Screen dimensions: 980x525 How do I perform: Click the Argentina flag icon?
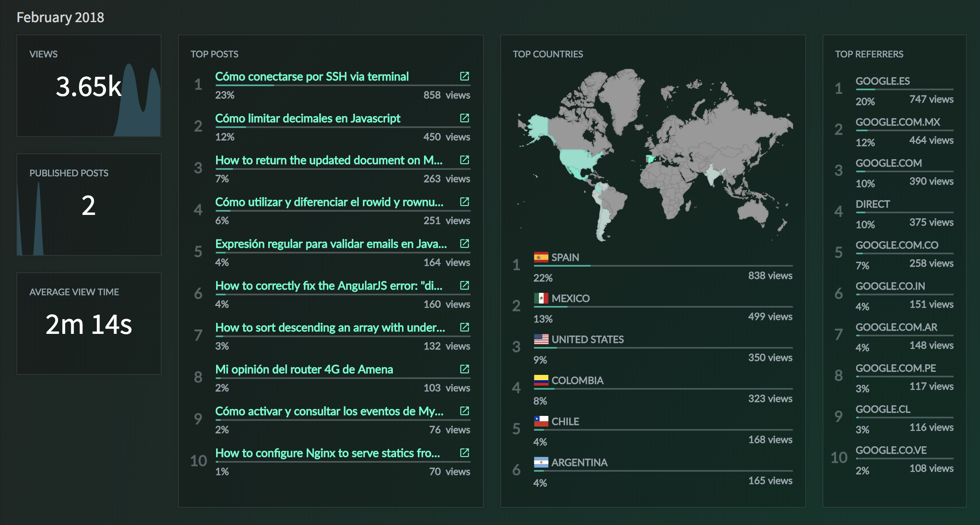click(541, 462)
